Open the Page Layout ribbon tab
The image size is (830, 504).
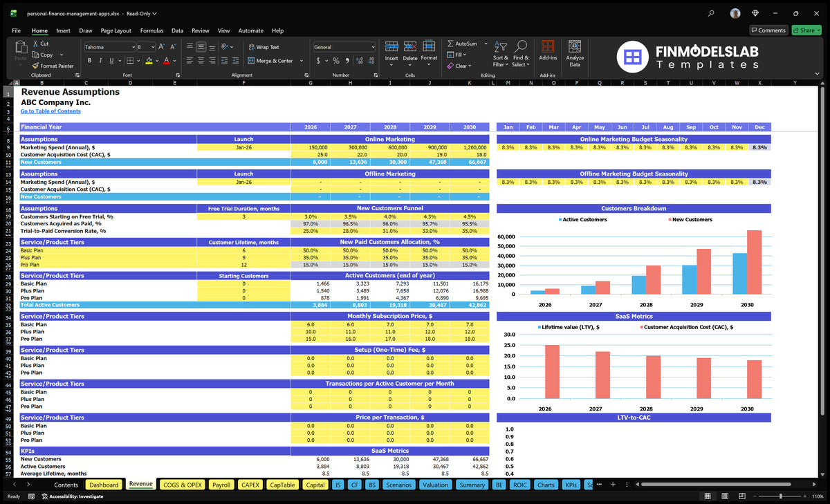click(x=116, y=30)
